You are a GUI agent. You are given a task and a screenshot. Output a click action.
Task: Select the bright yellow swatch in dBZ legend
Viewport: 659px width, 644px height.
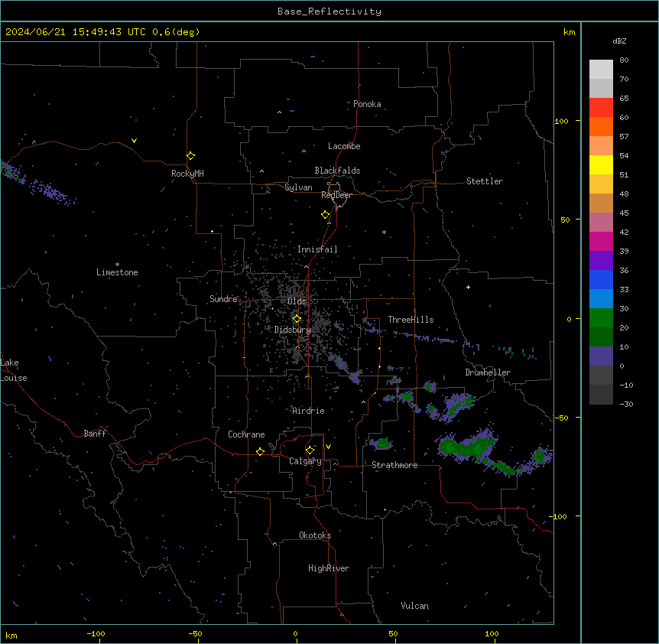coord(601,165)
